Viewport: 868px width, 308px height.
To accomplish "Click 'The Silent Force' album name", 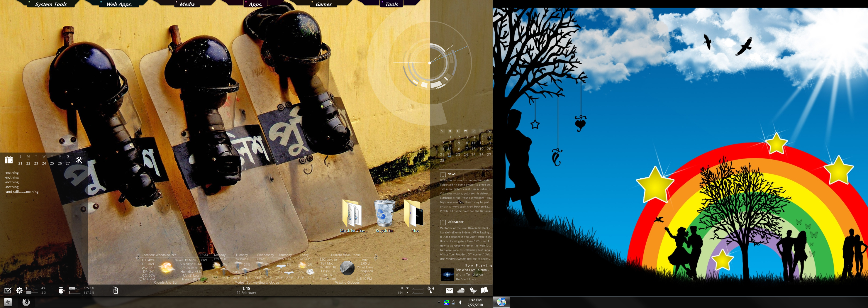I will click(466, 279).
